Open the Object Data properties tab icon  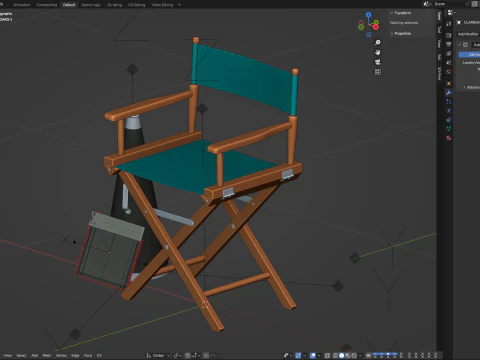(x=449, y=128)
